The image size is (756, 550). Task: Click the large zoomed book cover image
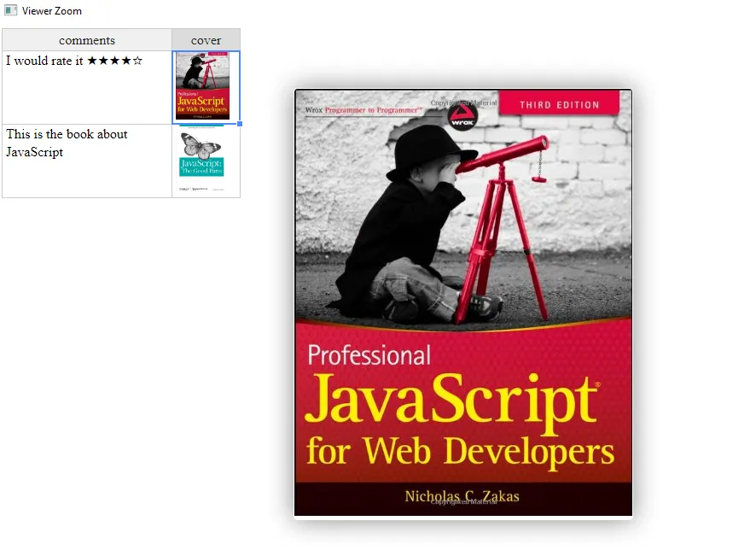tap(462, 302)
